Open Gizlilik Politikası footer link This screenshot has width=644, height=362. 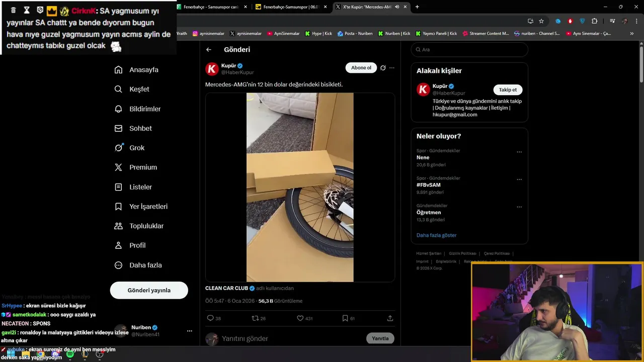pyautogui.click(x=462, y=253)
